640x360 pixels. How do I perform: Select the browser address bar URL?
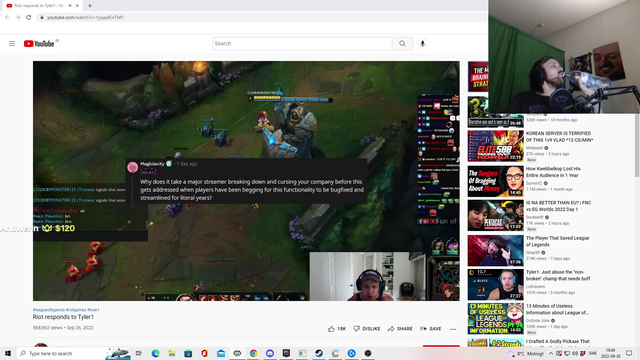click(x=85, y=17)
